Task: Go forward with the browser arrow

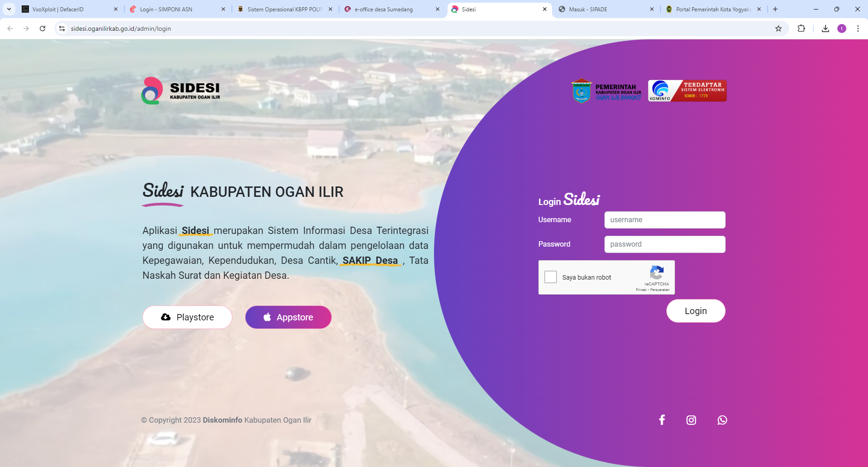Action: tap(26, 29)
